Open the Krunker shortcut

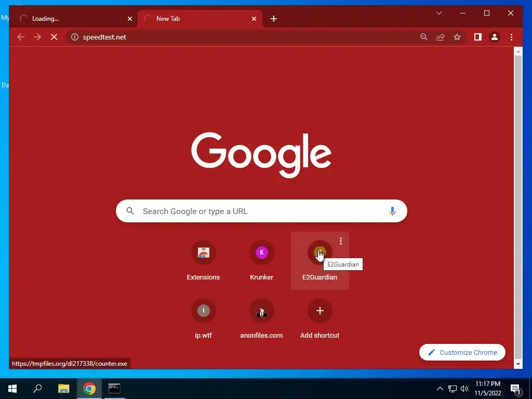click(261, 261)
